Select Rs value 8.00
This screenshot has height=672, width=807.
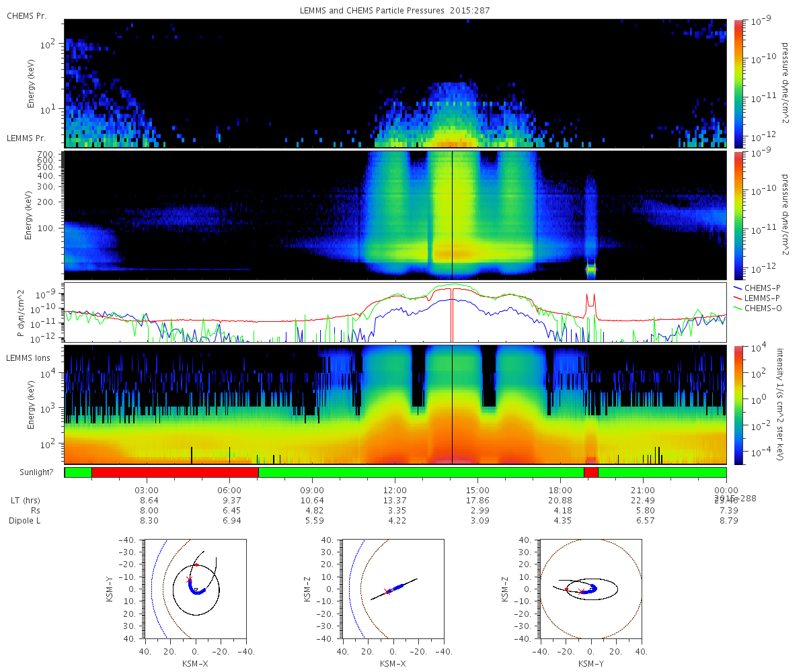(x=149, y=510)
